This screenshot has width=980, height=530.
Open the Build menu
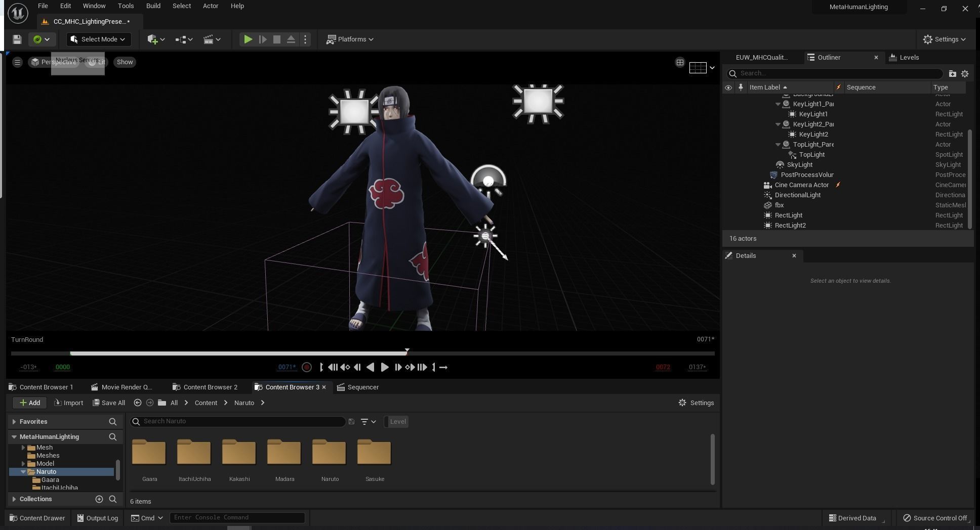tap(153, 6)
